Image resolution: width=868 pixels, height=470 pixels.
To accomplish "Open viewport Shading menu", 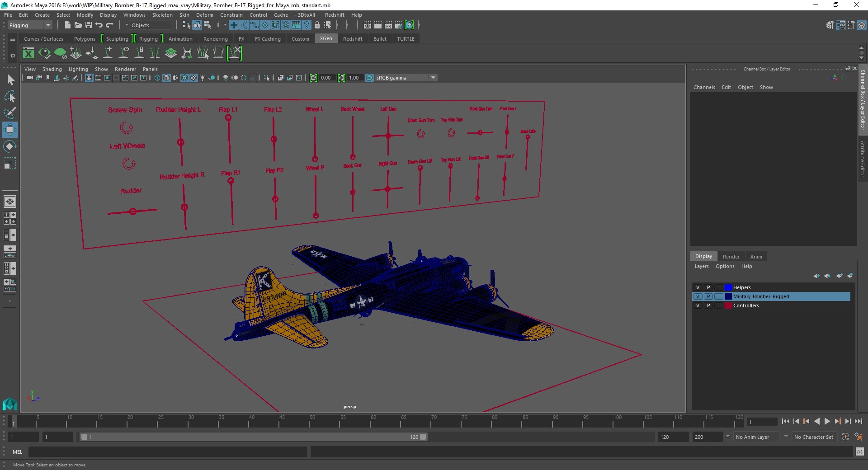I will 52,69.
